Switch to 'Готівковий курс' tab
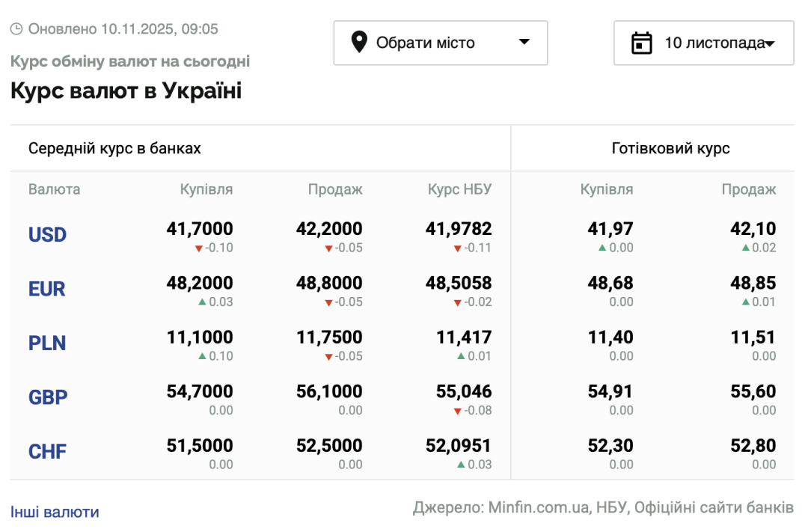 (x=670, y=148)
